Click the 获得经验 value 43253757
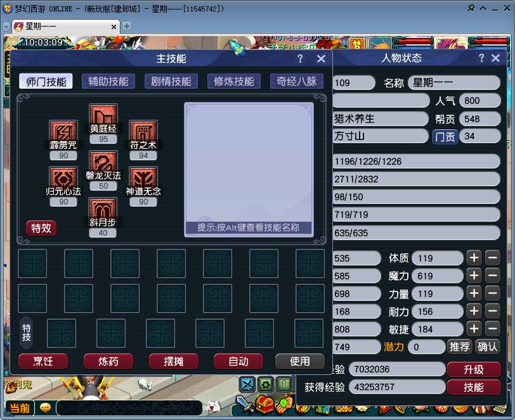The width and height of the screenshot is (515, 420). point(397,387)
